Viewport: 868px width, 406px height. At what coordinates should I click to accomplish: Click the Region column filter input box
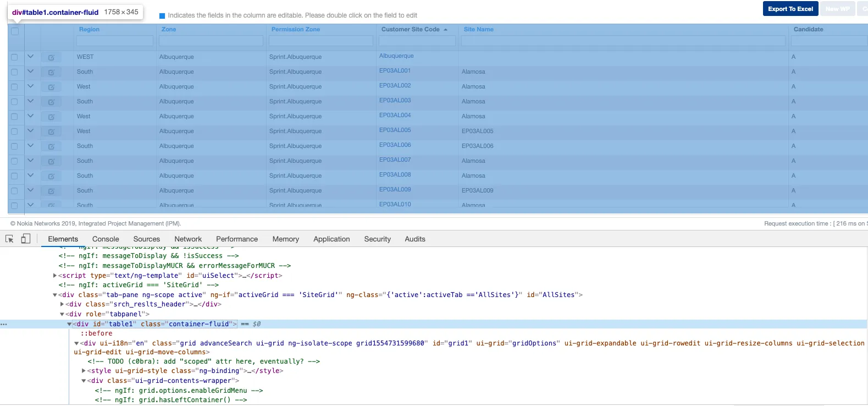(115, 41)
